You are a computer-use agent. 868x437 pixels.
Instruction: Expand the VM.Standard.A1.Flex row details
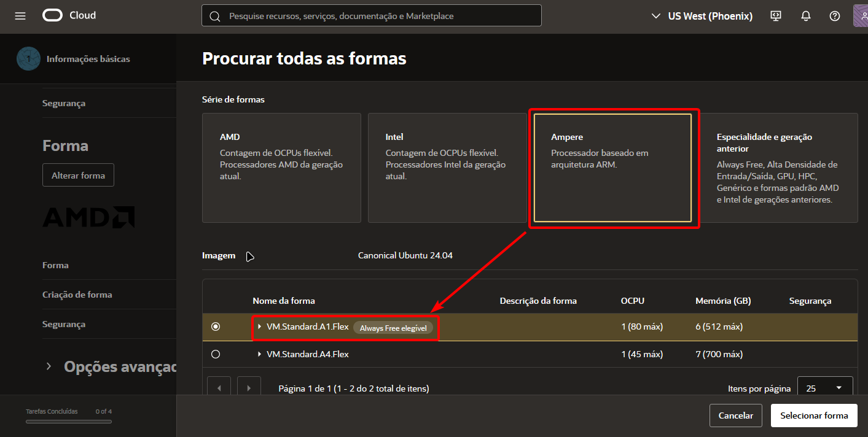click(259, 327)
